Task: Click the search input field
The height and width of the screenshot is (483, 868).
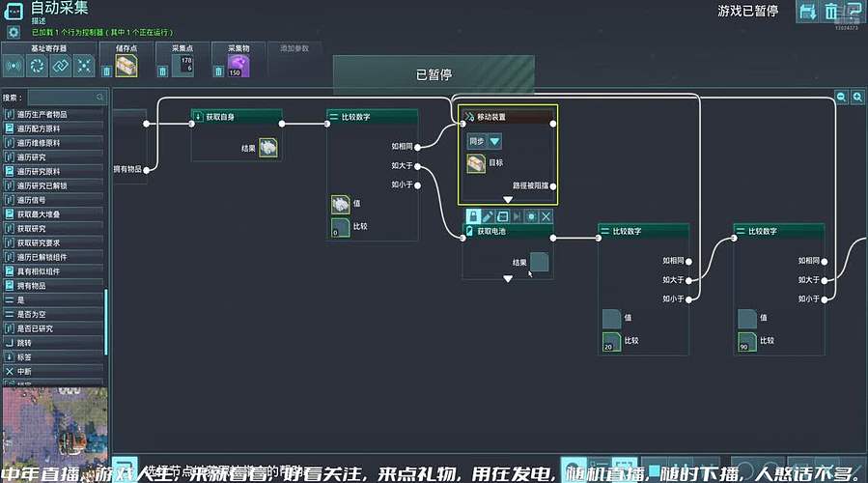Action: pyautogui.click(x=66, y=98)
